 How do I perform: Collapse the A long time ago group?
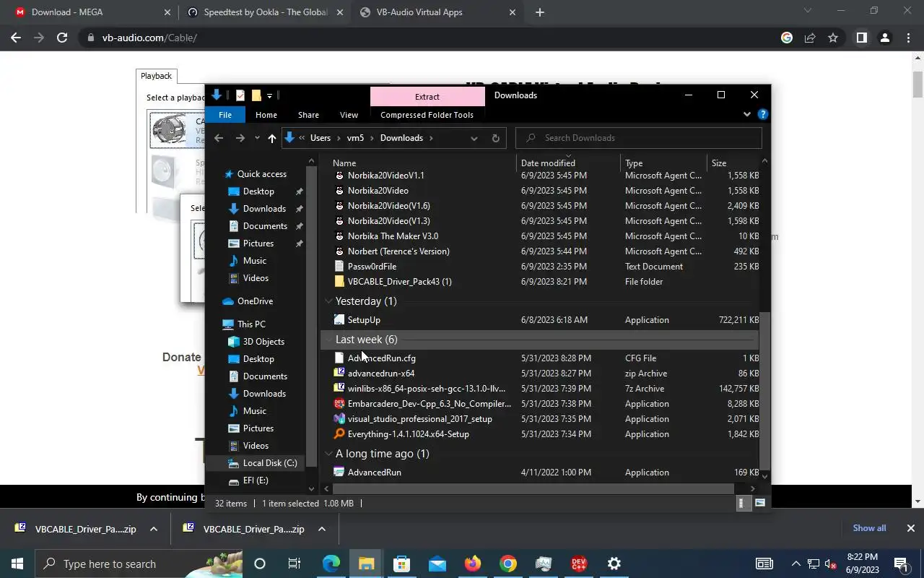pyautogui.click(x=328, y=454)
